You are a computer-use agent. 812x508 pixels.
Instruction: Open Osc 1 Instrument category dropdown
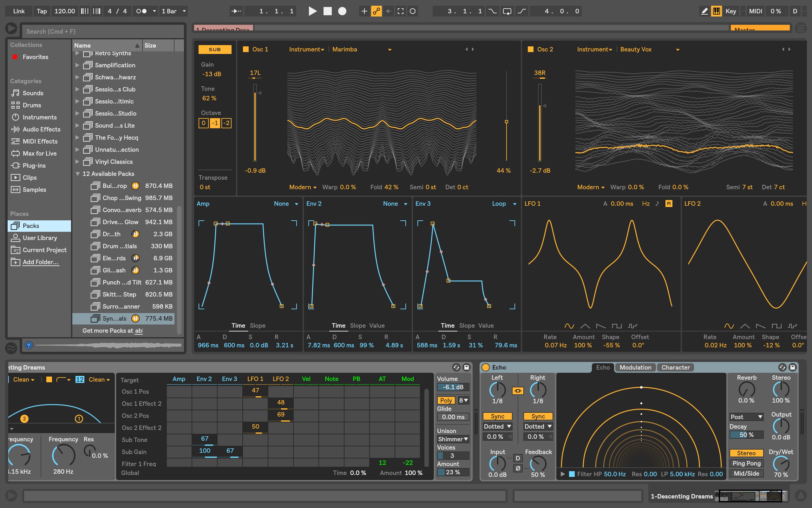tap(306, 50)
